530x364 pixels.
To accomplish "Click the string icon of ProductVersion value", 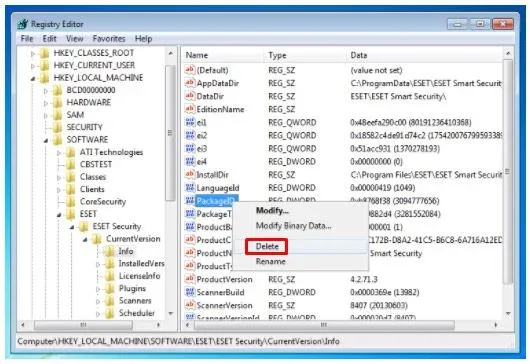I will point(190,278).
